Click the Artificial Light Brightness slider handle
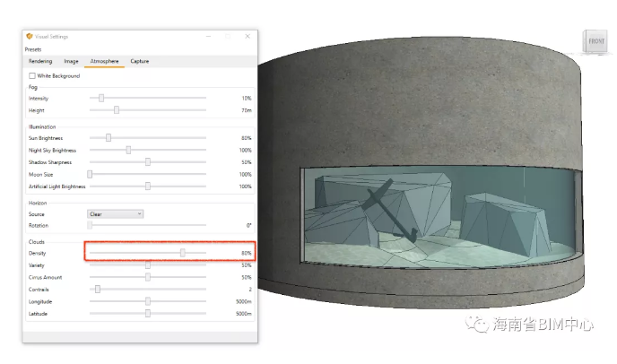 (x=148, y=186)
